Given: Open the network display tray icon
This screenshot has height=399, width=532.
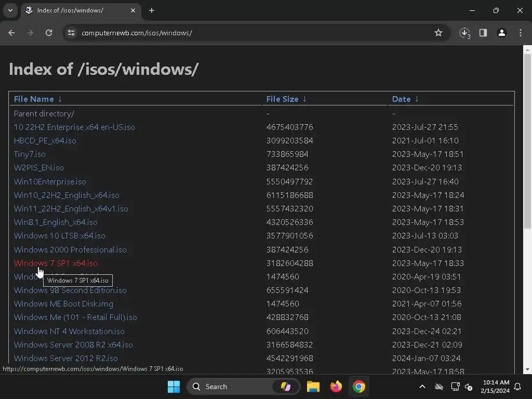Looking at the screenshot, I should click(x=455, y=387).
